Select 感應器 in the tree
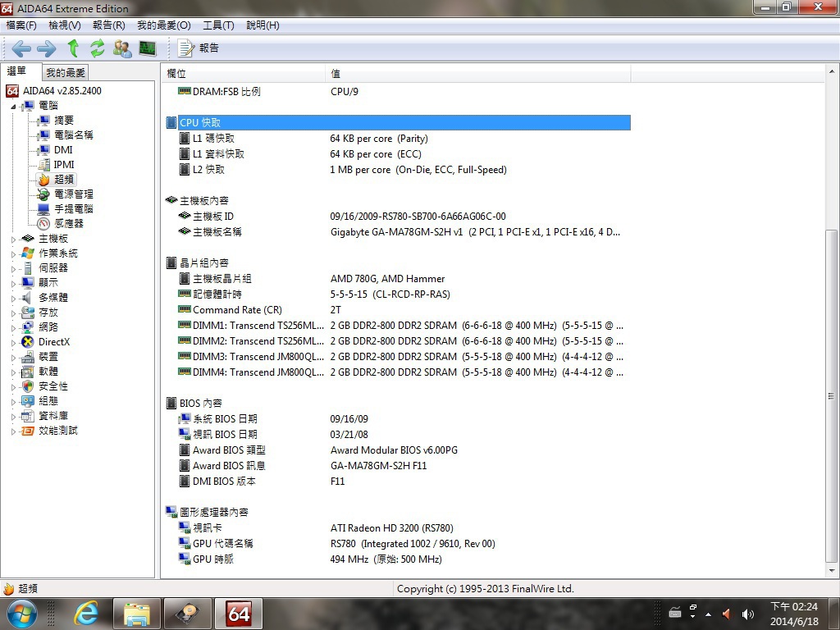 point(69,223)
